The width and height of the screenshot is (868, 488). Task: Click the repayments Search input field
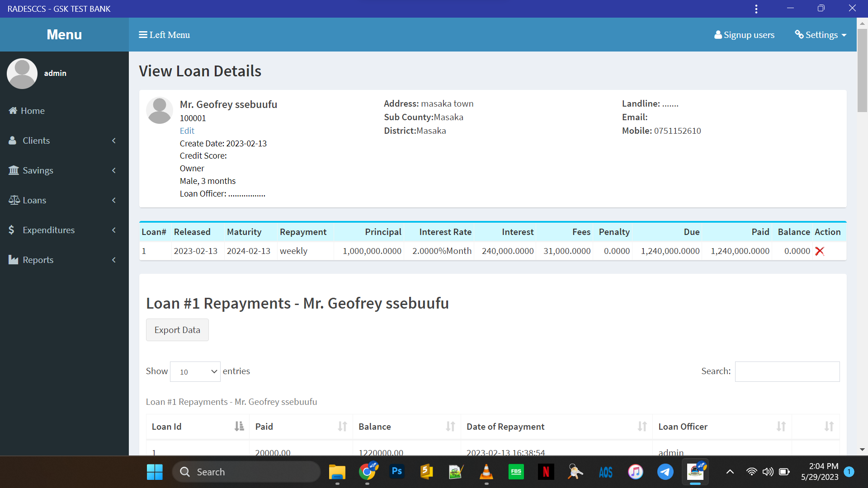[787, 371]
